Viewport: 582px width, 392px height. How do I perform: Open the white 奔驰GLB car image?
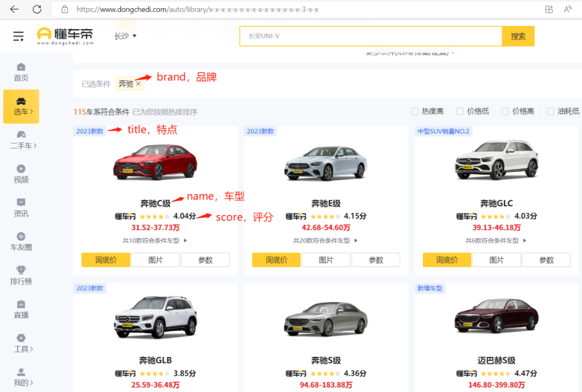[156, 317]
